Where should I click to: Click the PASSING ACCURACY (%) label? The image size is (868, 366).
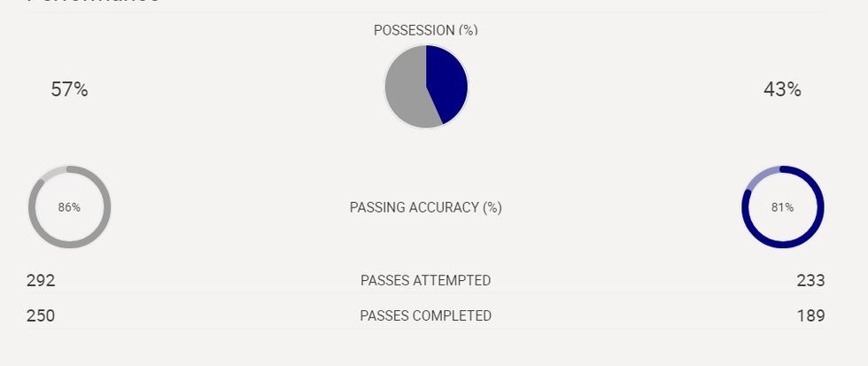[x=425, y=207]
